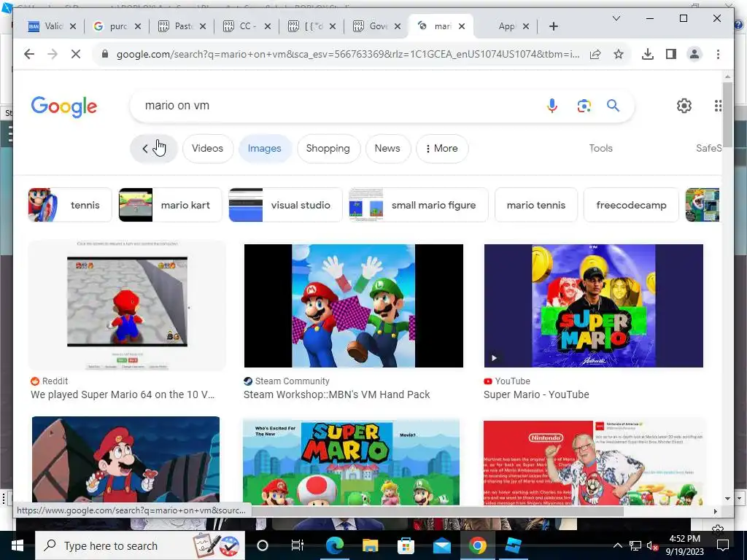747x560 pixels.
Task: Click the padlock site info icon
Action: click(x=105, y=54)
